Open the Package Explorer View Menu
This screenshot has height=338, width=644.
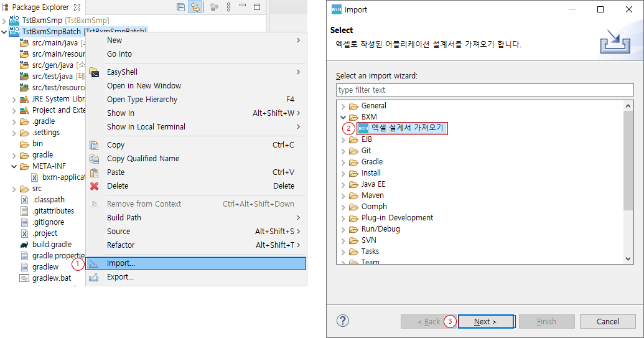(228, 7)
